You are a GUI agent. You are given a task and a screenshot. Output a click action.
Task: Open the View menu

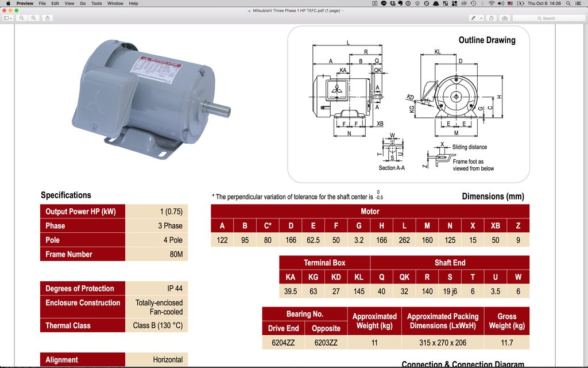pos(69,3)
